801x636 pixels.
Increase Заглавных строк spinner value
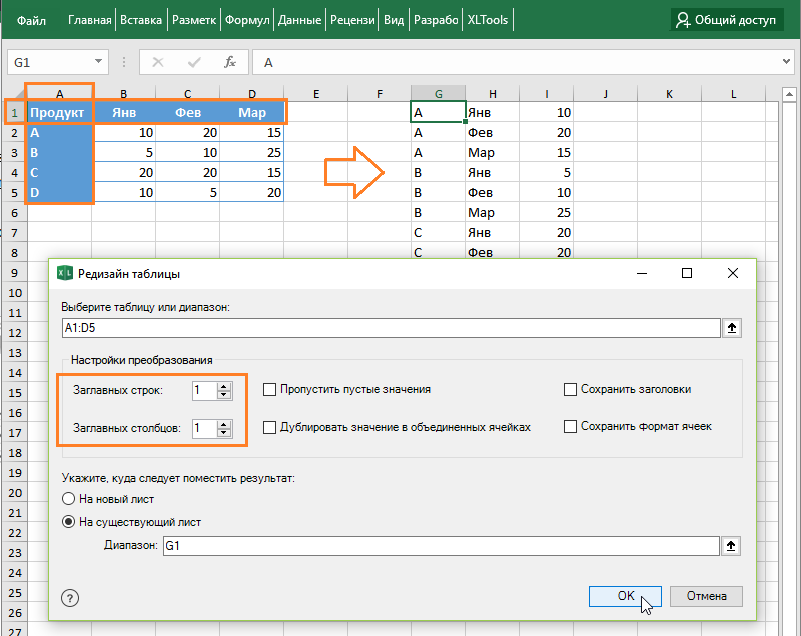[224, 385]
